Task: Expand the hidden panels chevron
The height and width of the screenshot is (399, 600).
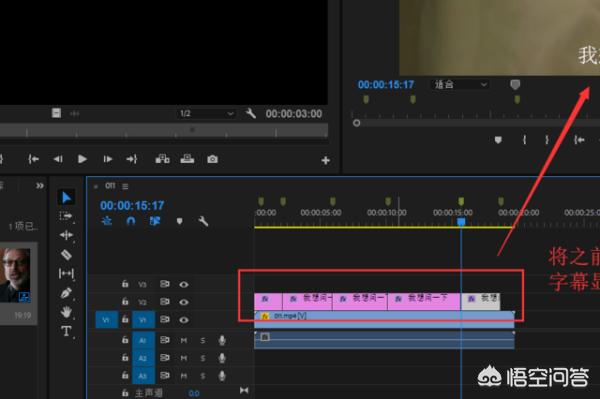Action: pos(40,186)
